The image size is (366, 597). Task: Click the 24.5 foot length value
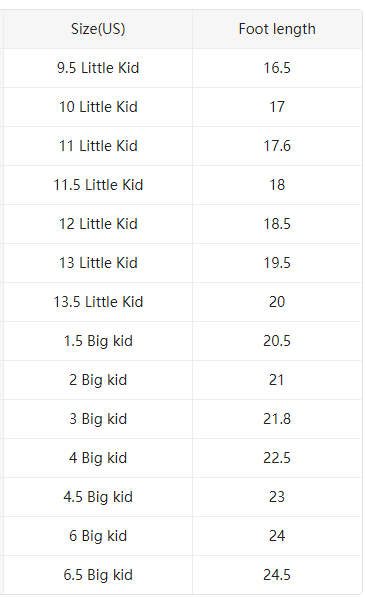277,575
